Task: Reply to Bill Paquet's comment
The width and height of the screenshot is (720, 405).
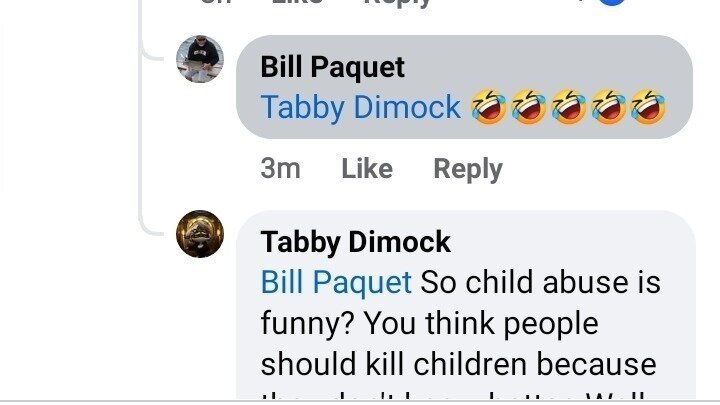Action: coord(468,169)
